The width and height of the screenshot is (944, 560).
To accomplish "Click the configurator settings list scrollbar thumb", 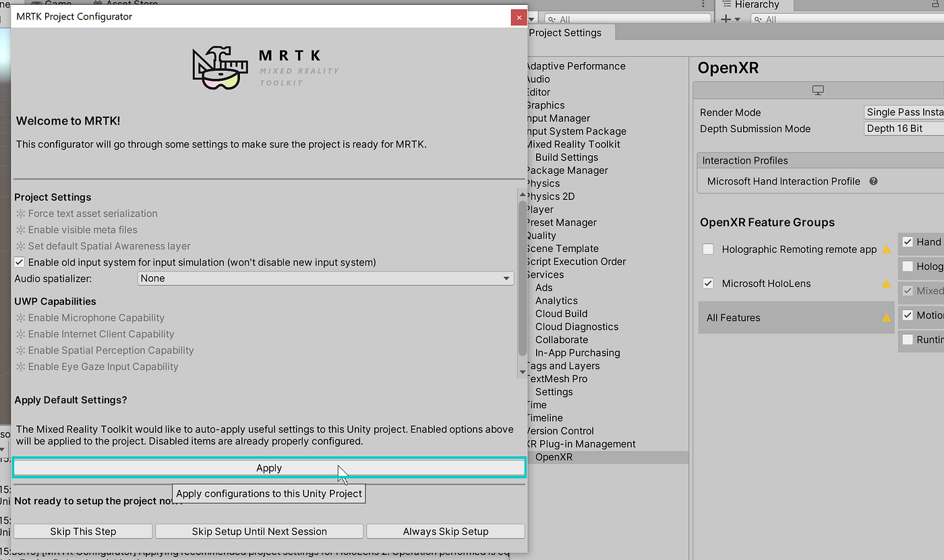I will (x=522, y=278).
